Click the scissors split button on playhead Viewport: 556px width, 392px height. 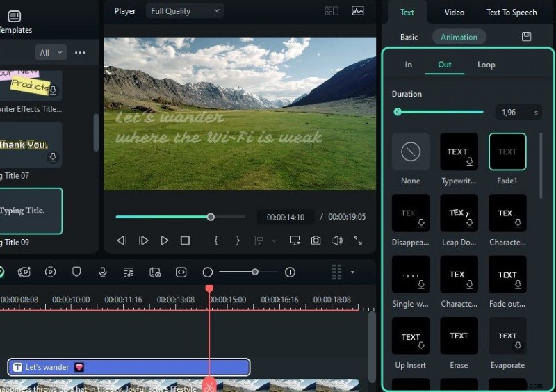tap(209, 386)
